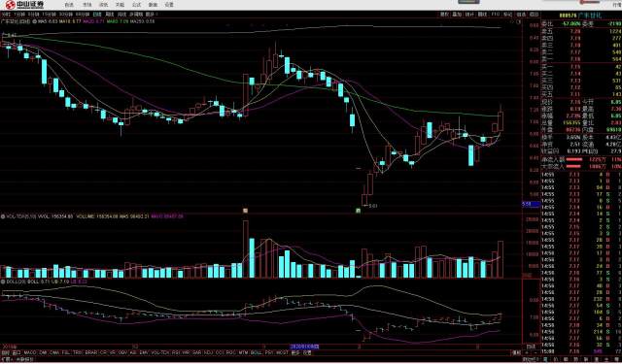622x364 pixels.
Task: Click the green marker icon under the lowest candle
Action: tap(359, 211)
